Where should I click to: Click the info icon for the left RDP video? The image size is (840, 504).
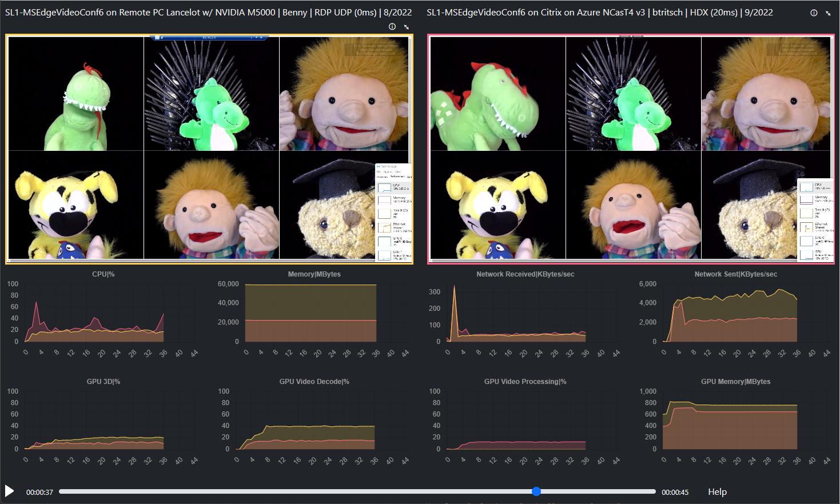pyautogui.click(x=392, y=26)
